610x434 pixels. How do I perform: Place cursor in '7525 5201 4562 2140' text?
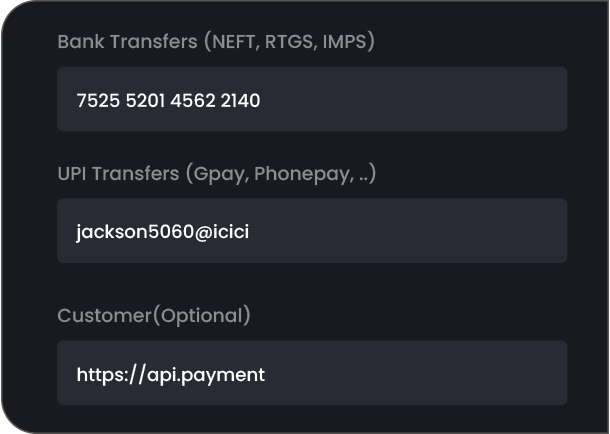click(x=168, y=100)
